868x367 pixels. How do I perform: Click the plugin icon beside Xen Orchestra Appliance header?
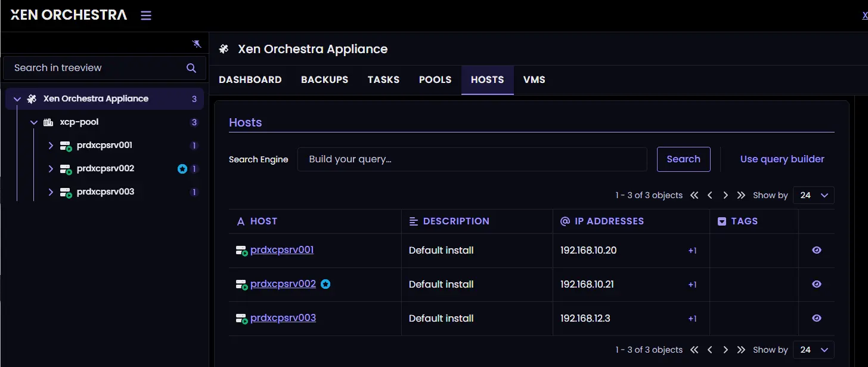(223, 49)
